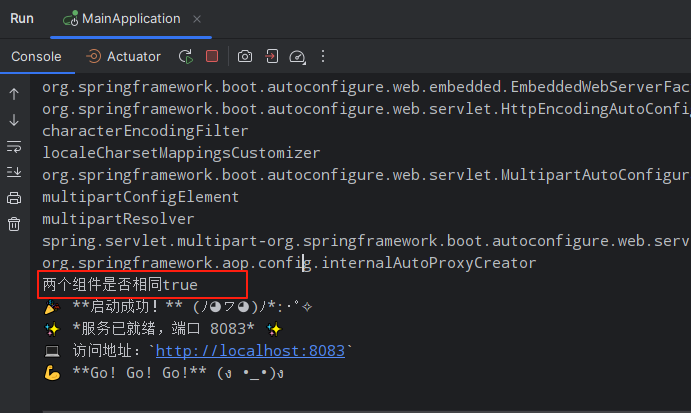Click the 启动成功 message line
Image resolution: width=691 pixels, height=413 pixels.
[x=178, y=307]
